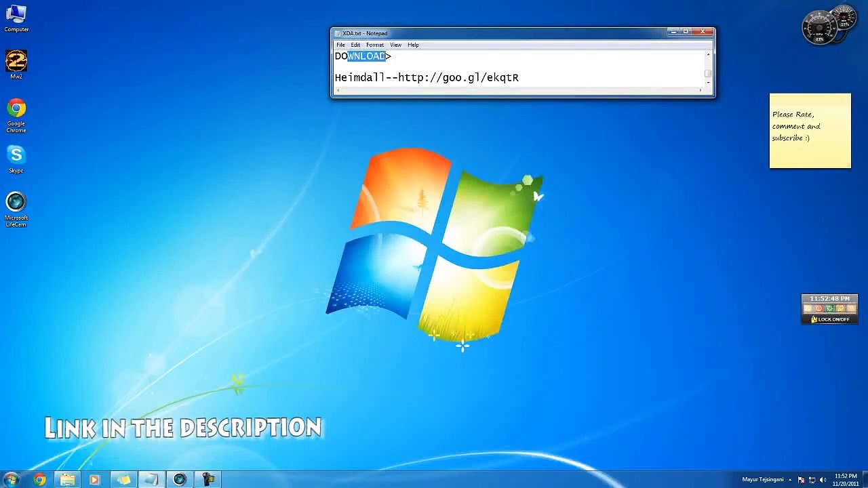The height and width of the screenshot is (488, 868).
Task: Click the Notepad vertical scrollbar thumb
Action: (708, 73)
